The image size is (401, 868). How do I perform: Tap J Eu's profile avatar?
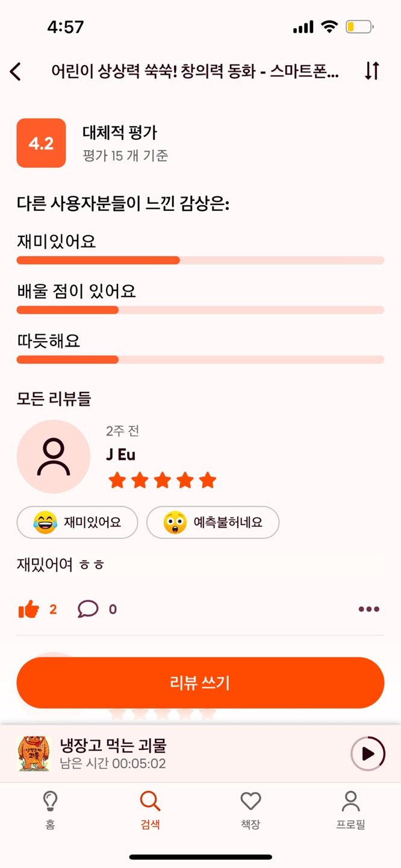(x=54, y=457)
